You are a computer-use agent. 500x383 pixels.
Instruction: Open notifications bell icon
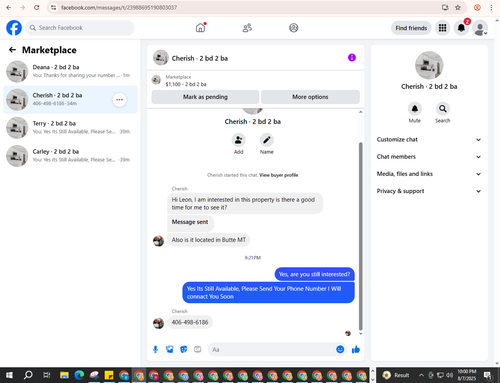click(461, 28)
